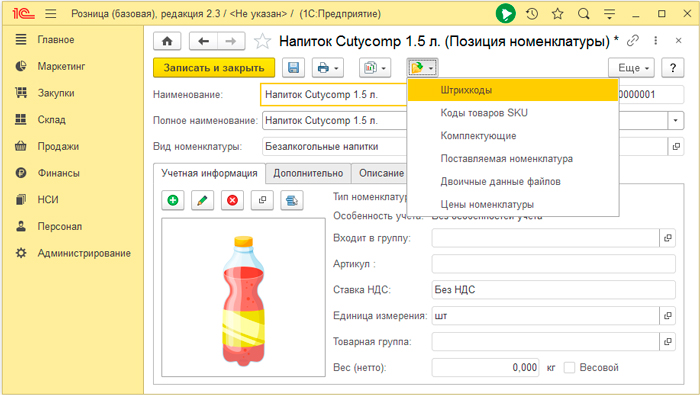Image resolution: width=700 pixels, height=395 pixels.
Task: Open the search magnifier in title bar
Action: point(583,14)
